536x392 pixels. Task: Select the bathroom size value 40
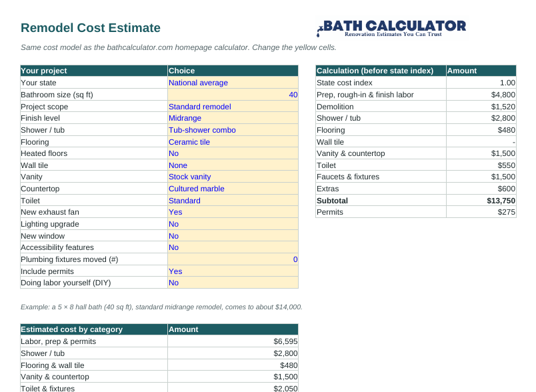coord(233,95)
